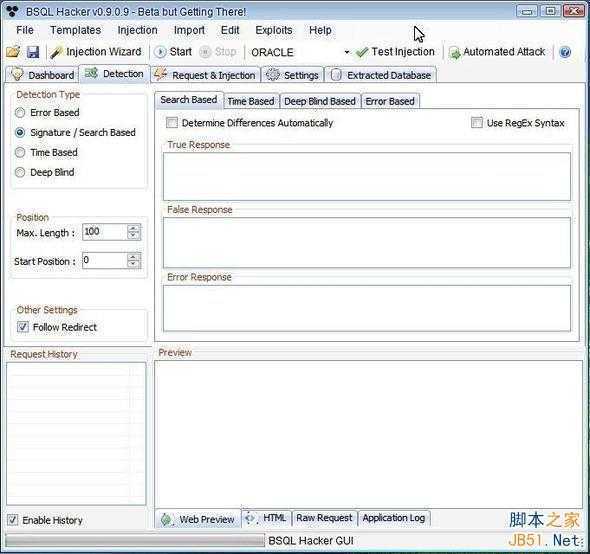Maximize the BSQL Hacker window

pyautogui.click(x=550, y=11)
